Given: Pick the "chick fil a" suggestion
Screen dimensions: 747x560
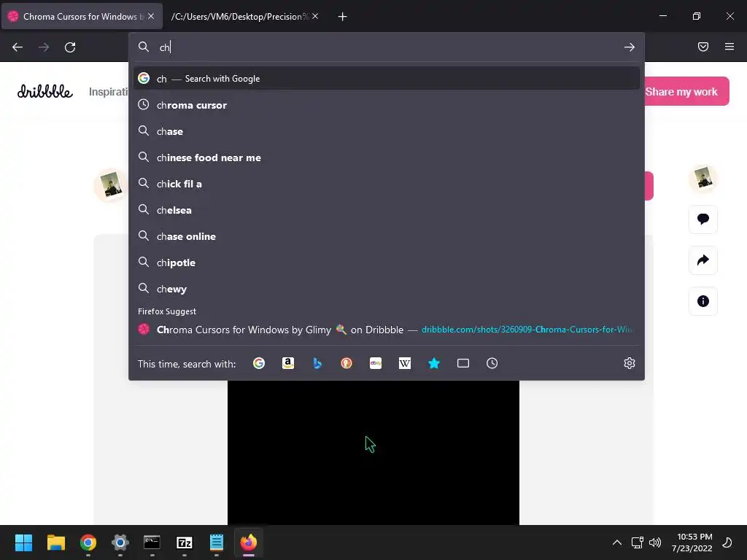Looking at the screenshot, I should pyautogui.click(x=387, y=184).
